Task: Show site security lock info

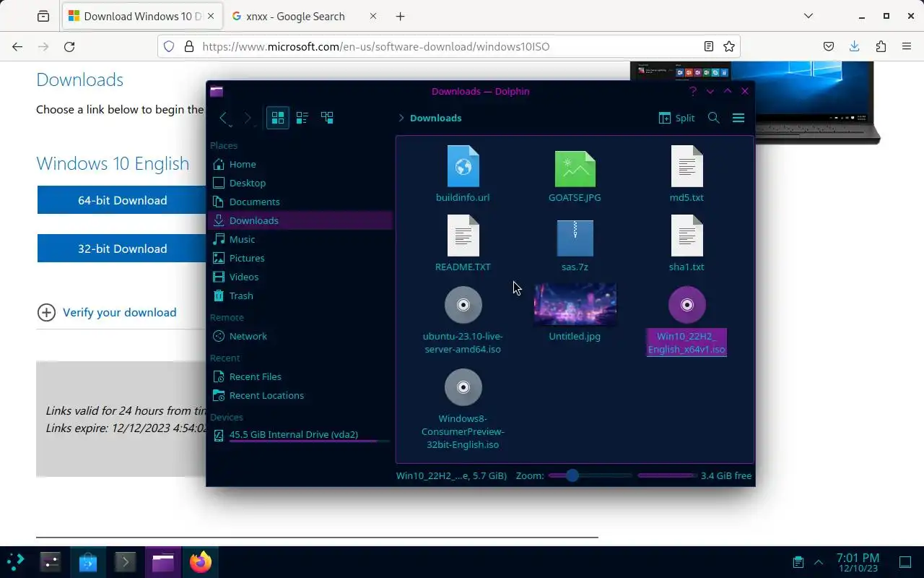Action: (189, 46)
